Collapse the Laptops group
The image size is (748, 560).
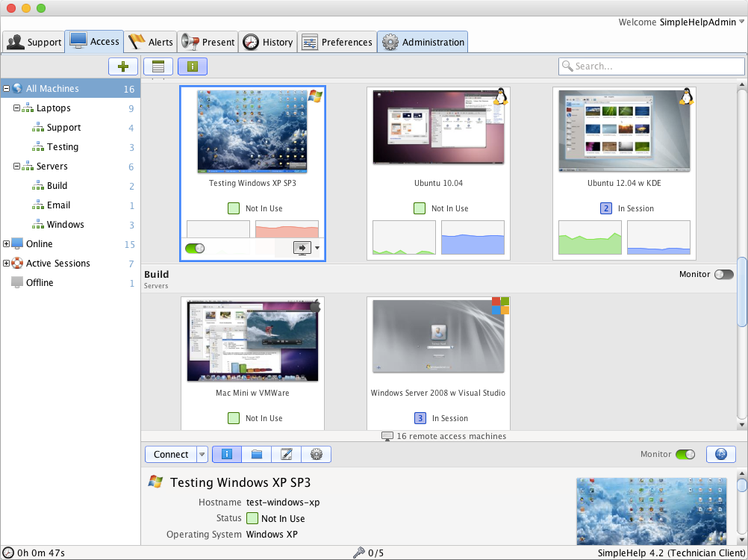[17, 108]
